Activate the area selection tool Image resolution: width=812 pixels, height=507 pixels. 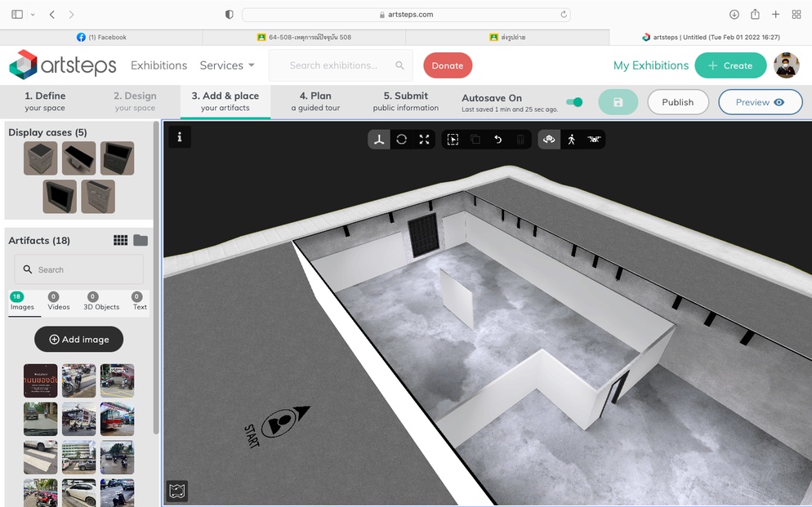(x=453, y=140)
